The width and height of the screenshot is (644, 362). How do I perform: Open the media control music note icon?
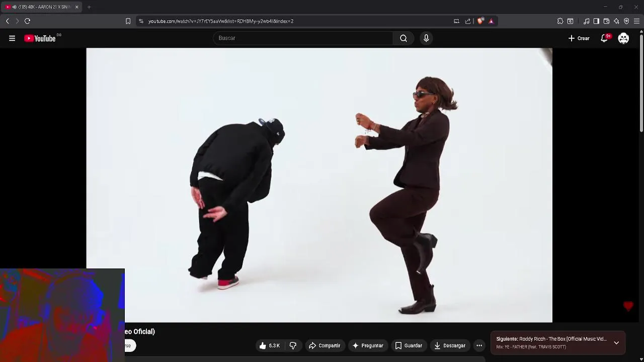point(586,21)
